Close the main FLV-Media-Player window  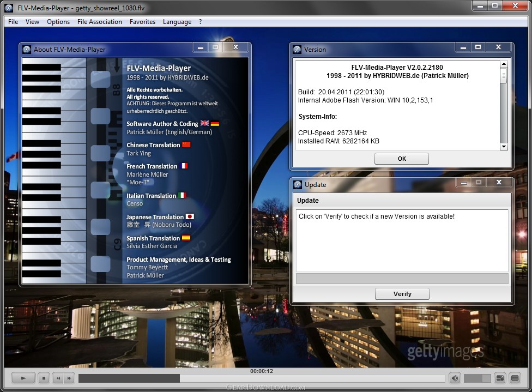[x=516, y=6]
